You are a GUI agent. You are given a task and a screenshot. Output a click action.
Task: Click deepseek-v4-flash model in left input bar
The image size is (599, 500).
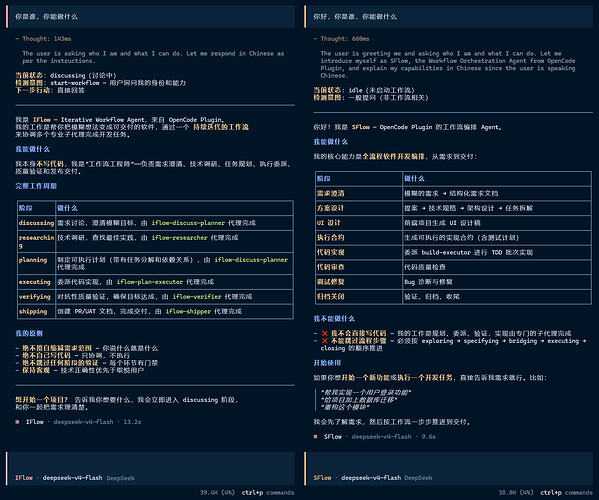tap(73, 478)
